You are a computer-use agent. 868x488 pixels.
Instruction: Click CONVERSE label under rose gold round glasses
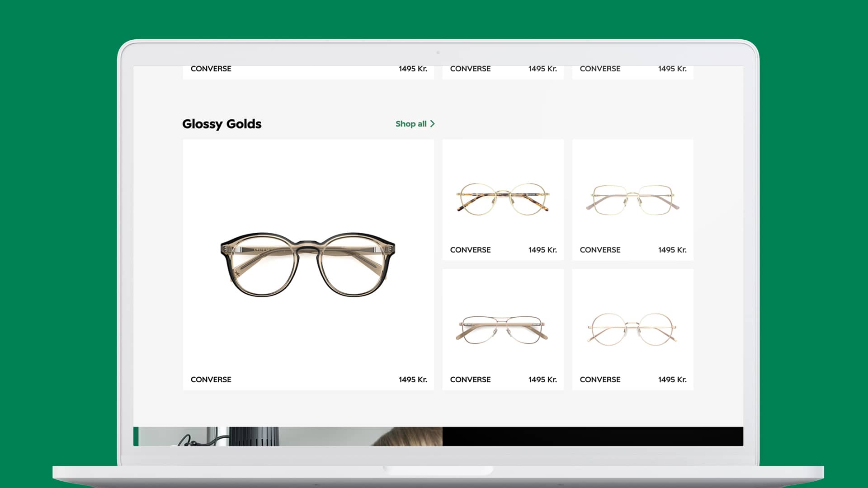[600, 380]
